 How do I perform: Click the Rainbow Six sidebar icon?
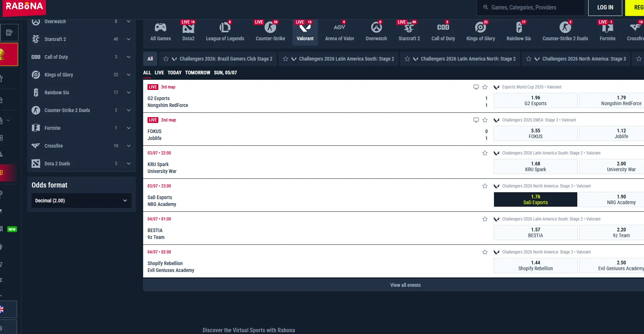coord(36,92)
